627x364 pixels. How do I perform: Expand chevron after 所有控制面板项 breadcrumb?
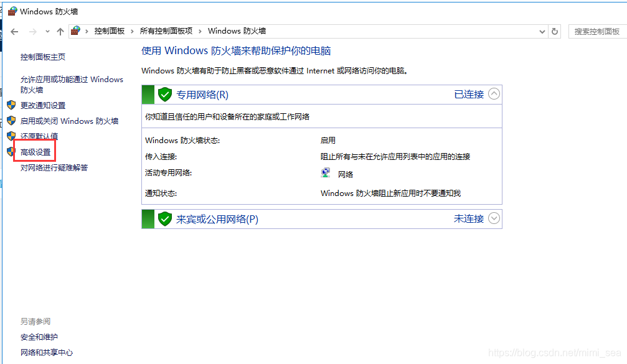(x=200, y=31)
